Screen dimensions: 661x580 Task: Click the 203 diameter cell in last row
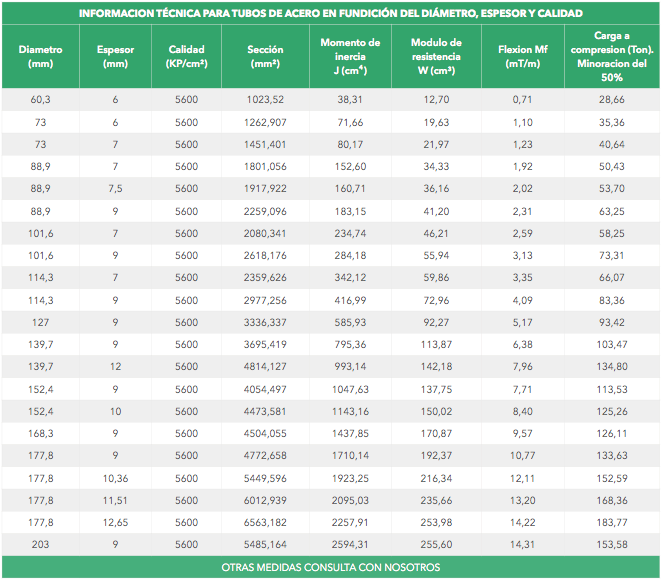[41, 543]
